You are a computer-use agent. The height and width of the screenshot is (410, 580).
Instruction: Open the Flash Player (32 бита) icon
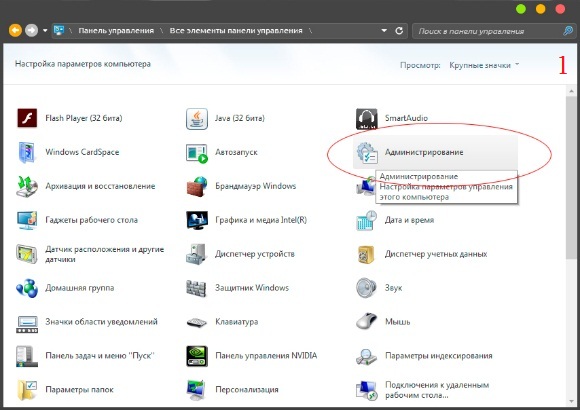pos(27,118)
